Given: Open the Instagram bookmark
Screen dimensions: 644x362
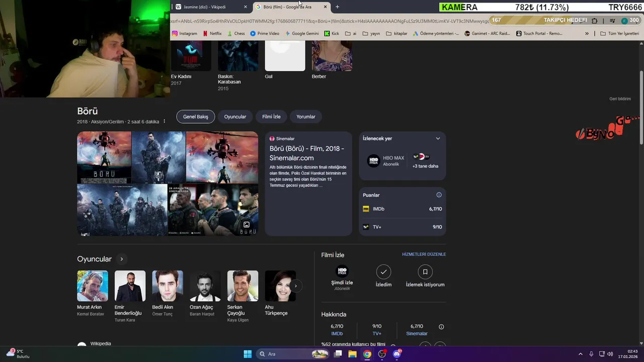Looking at the screenshot, I should point(185,34).
